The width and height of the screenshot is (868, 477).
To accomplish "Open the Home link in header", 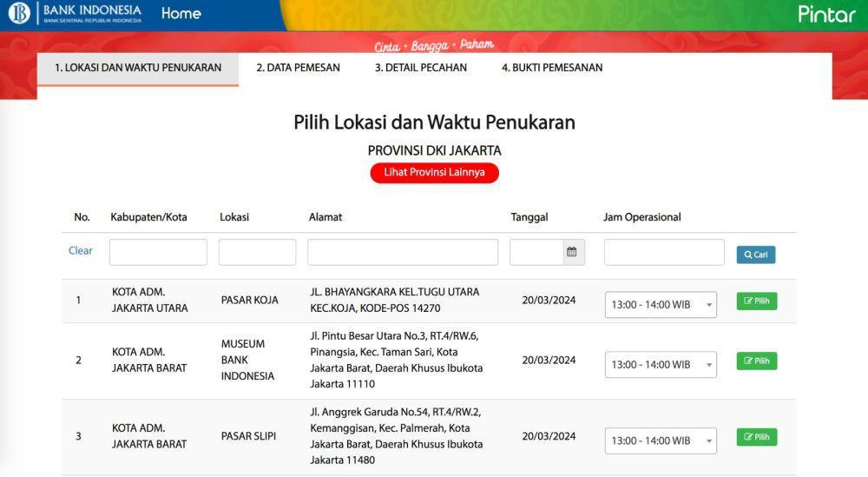I will coord(181,13).
